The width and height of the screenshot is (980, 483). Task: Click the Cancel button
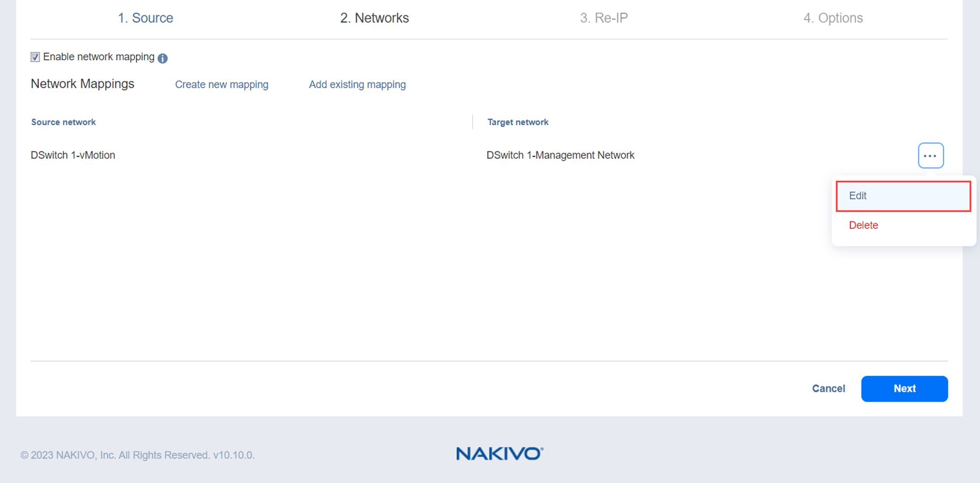(x=828, y=389)
